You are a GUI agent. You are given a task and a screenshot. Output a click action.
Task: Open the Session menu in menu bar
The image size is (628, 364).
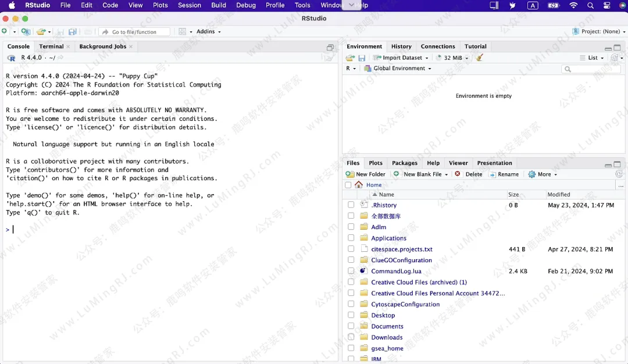click(189, 5)
